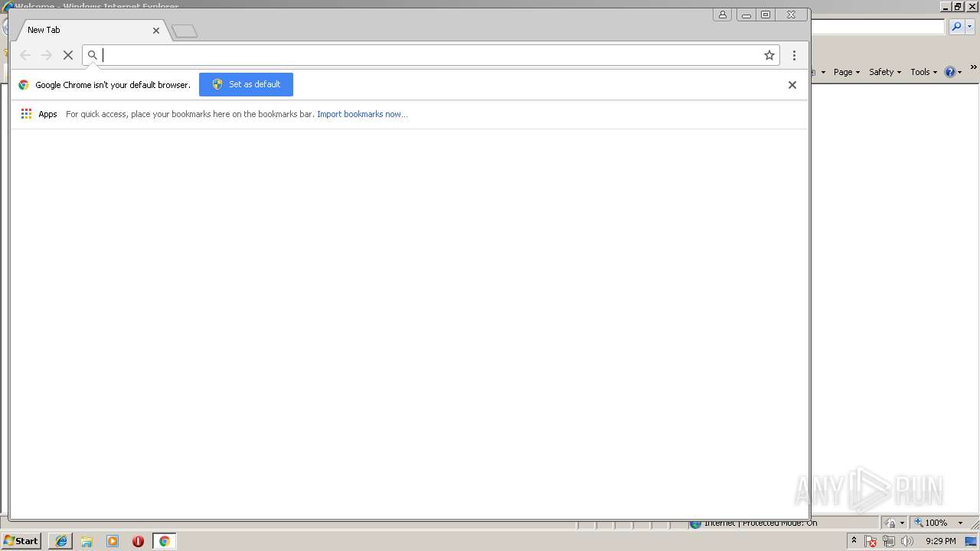Viewport: 980px width, 551px height.
Task: Click the Chrome forward arrow
Action: (47, 55)
